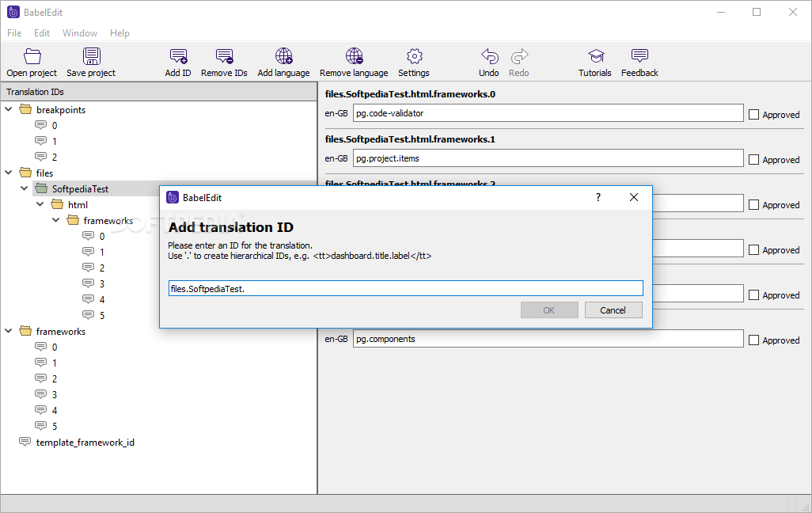
Task: Select ID 2 under top-level frameworks
Action: tap(55, 378)
